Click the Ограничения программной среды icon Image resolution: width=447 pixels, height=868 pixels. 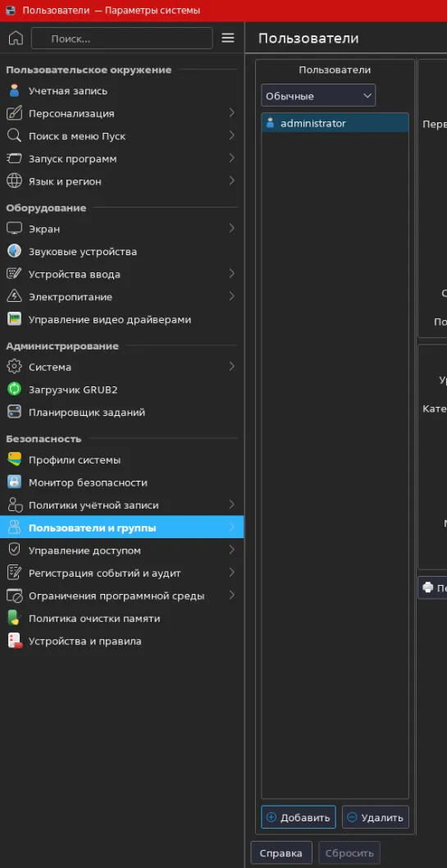pyautogui.click(x=14, y=596)
